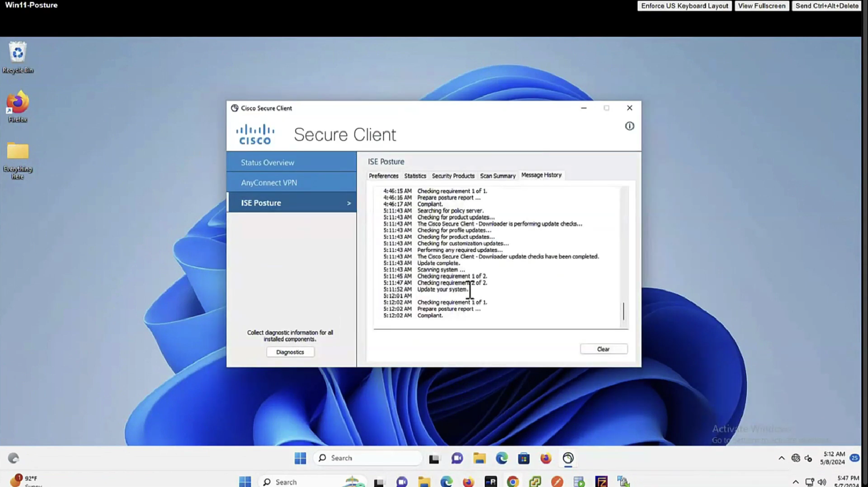The width and height of the screenshot is (868, 487).
Task: Click the Clear button
Action: [603, 349]
